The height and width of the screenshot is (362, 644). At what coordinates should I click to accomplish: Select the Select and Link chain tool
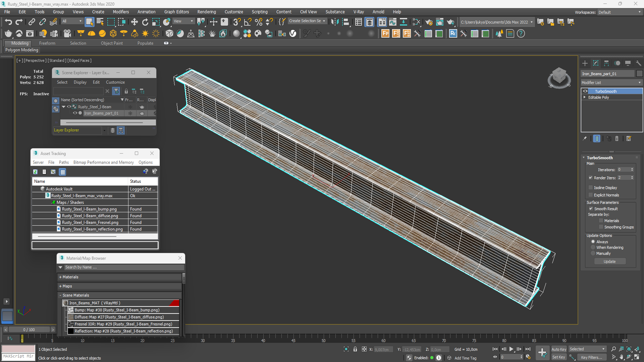tap(32, 22)
